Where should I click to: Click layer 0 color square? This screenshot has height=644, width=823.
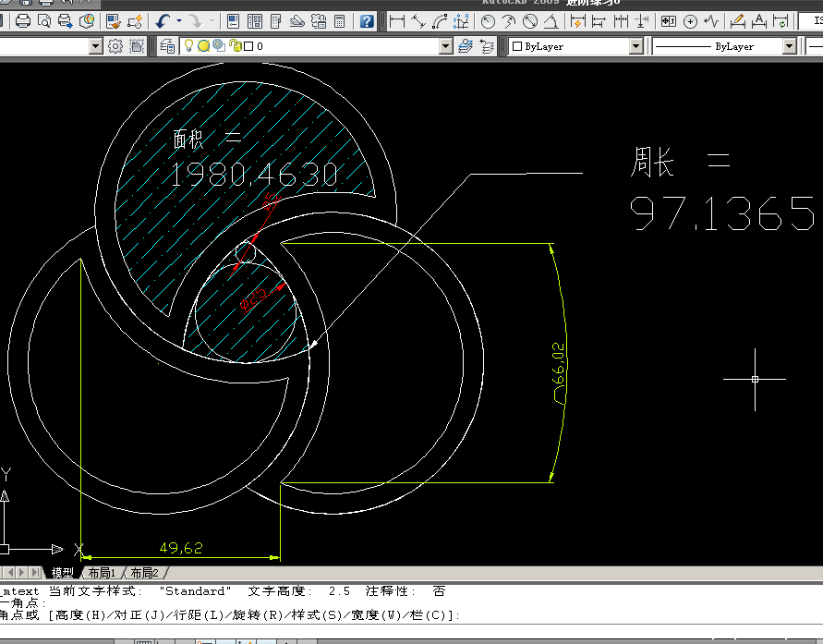click(x=248, y=46)
